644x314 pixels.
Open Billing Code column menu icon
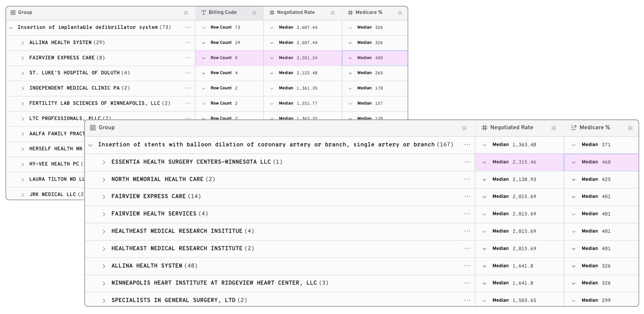tap(254, 13)
